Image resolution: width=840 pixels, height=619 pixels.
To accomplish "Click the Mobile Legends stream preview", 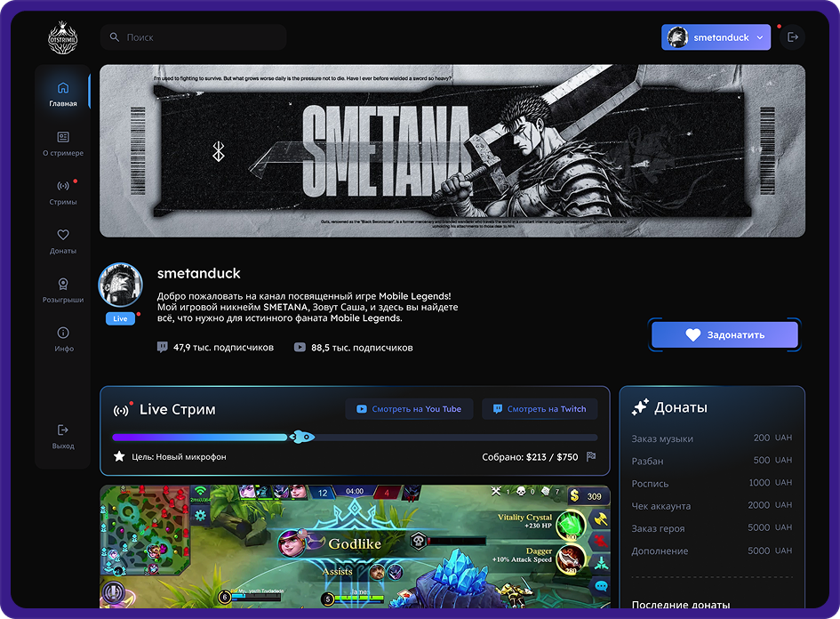I will coord(355,547).
